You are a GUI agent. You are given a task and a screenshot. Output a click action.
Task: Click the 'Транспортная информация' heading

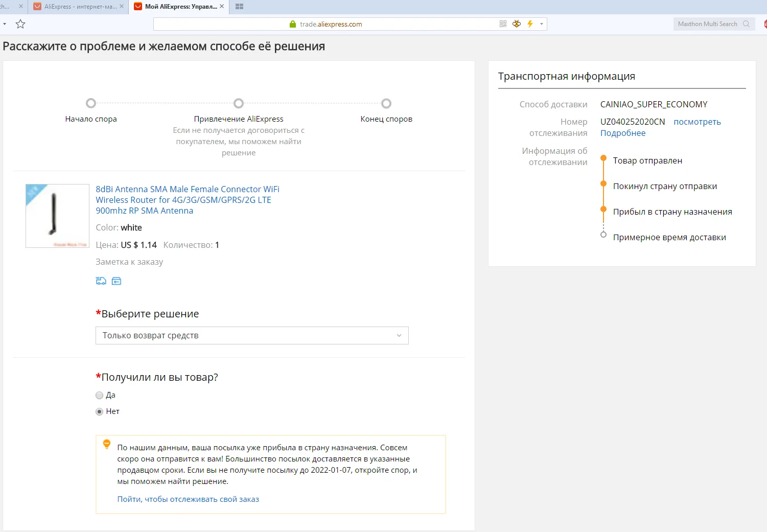pyautogui.click(x=567, y=76)
